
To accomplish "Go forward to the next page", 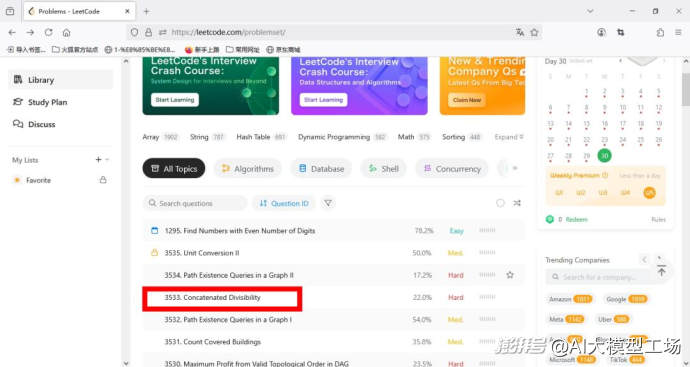I will [x=30, y=32].
